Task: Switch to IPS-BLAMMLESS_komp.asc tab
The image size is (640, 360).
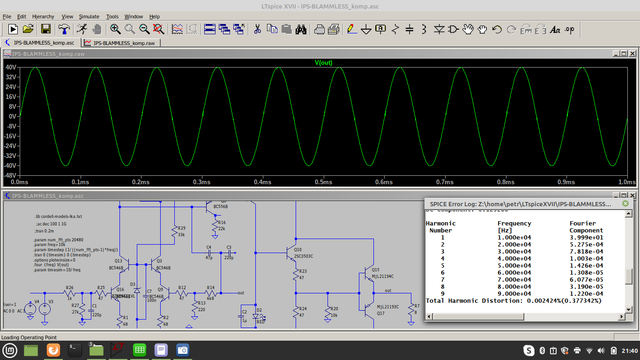Action: point(40,42)
